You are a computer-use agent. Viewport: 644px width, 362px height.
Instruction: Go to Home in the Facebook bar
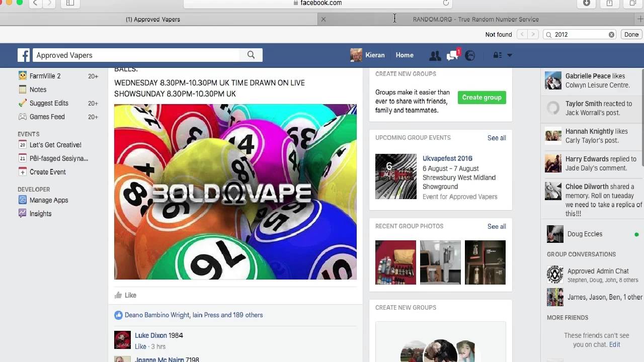click(x=405, y=55)
